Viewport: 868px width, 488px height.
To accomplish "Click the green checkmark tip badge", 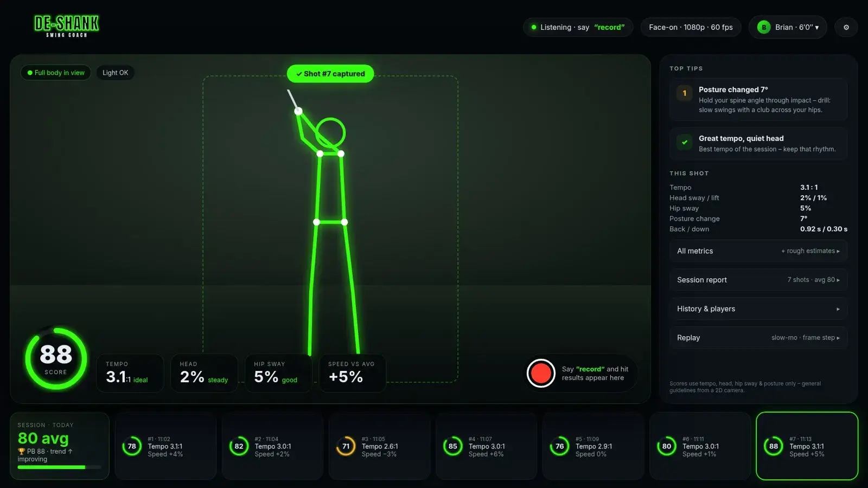I will click(x=685, y=142).
